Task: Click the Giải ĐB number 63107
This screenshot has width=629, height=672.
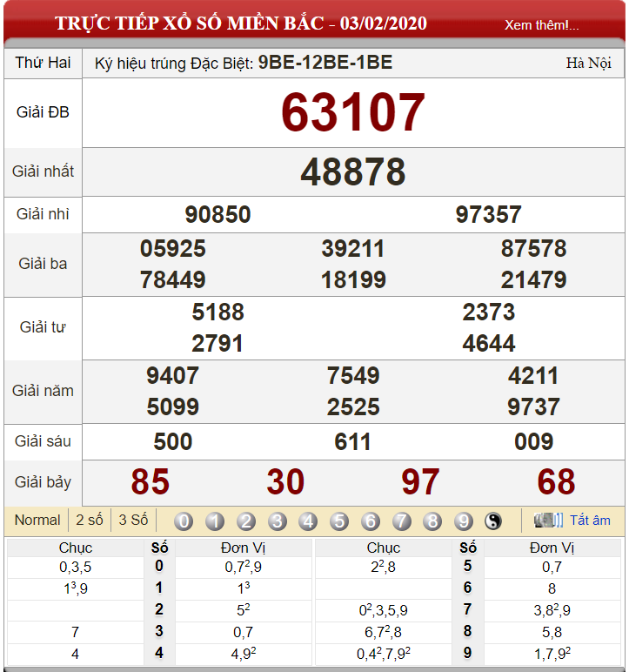Action: click(353, 112)
